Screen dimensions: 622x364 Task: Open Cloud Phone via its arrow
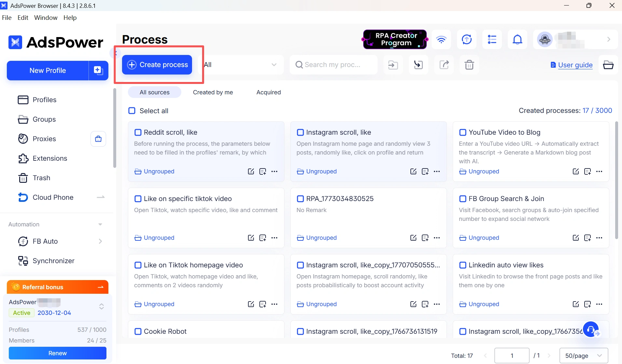click(101, 197)
